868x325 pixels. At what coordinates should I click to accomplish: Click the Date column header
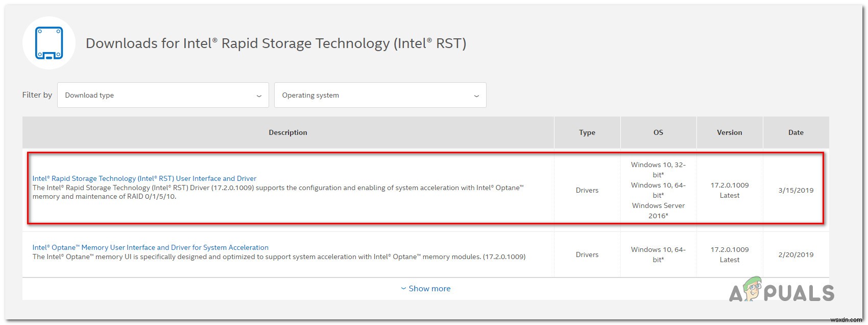click(x=795, y=132)
